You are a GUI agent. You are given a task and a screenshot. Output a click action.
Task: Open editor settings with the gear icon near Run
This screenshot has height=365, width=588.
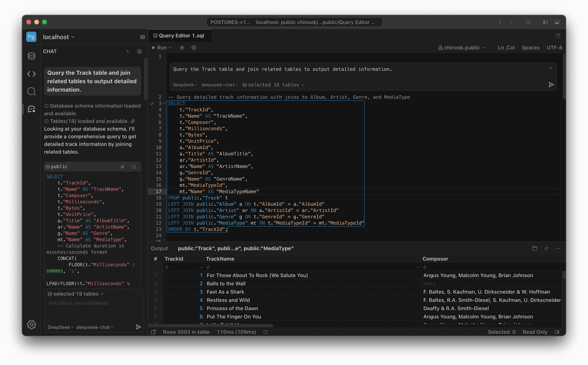click(x=194, y=48)
